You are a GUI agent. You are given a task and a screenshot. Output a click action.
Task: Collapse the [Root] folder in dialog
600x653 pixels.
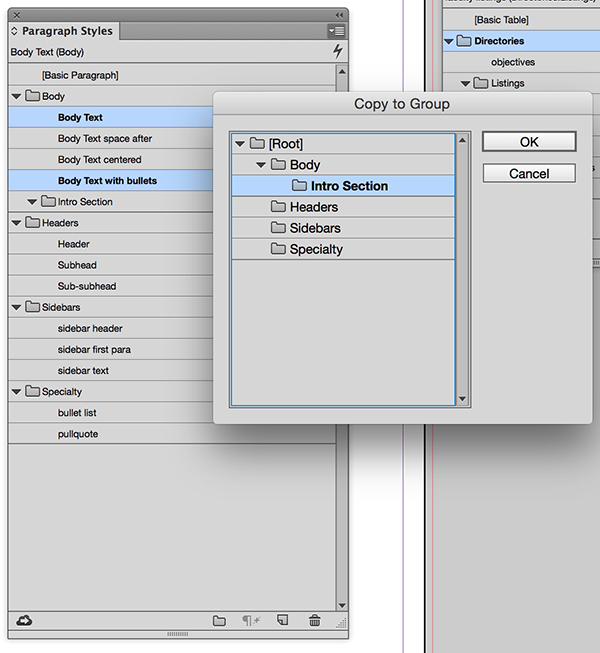(240, 144)
